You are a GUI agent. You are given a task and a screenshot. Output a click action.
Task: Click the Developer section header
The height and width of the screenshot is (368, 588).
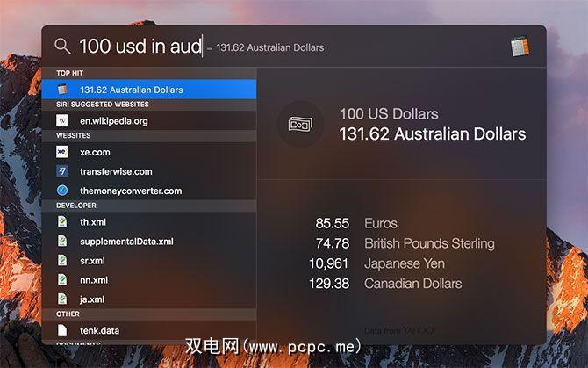pyautogui.click(x=76, y=206)
